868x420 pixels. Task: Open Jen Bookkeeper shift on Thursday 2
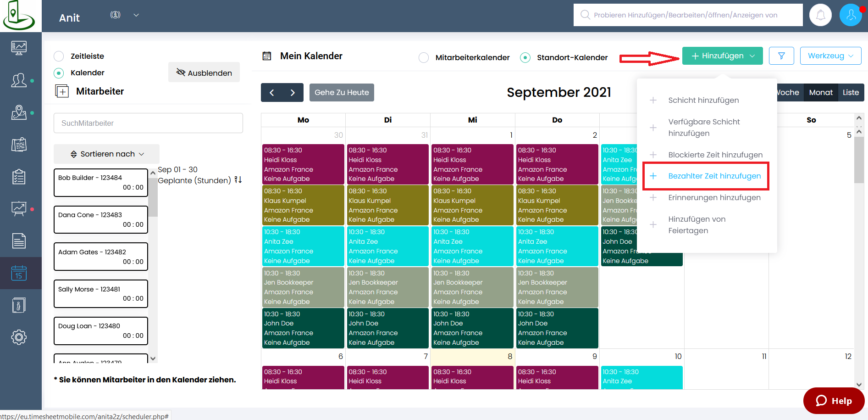(557, 287)
